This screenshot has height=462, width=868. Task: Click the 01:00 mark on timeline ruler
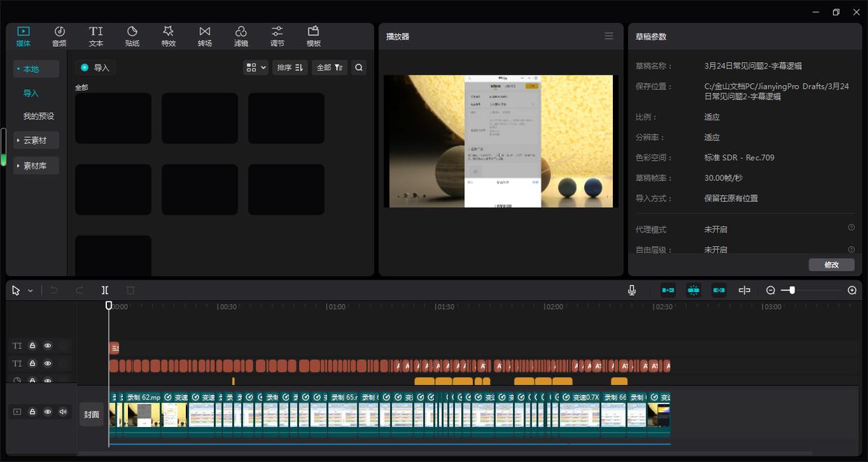pyautogui.click(x=337, y=306)
